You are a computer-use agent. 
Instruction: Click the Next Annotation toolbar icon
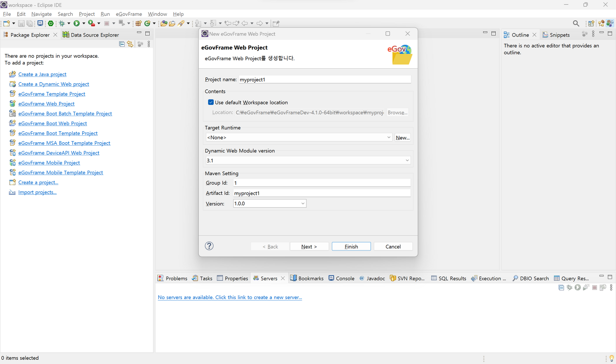point(198,23)
